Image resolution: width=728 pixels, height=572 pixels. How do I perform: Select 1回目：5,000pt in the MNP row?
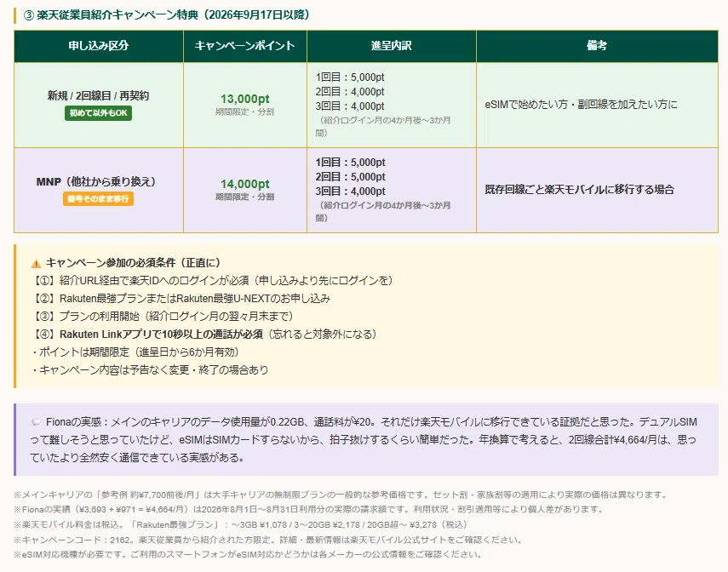[351, 162]
